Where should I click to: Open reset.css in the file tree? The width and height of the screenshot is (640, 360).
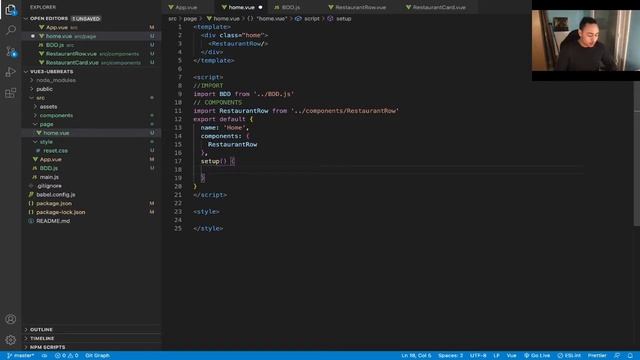91,151
